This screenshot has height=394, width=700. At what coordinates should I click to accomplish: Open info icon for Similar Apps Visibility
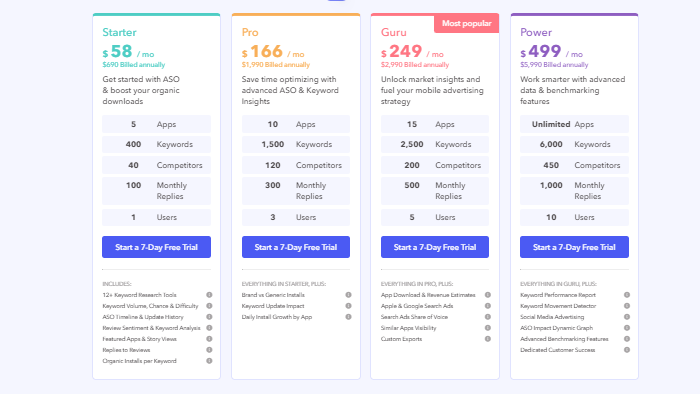pos(488,328)
